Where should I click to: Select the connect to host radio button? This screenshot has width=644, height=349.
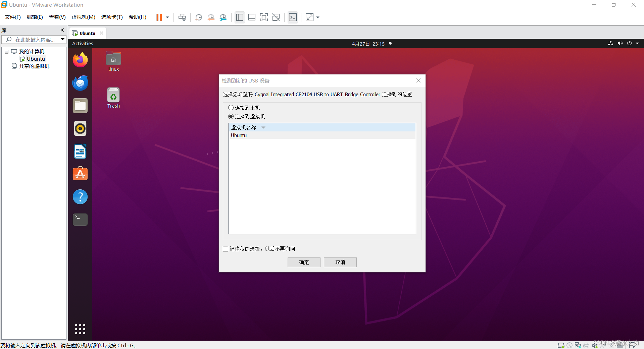pyautogui.click(x=231, y=107)
